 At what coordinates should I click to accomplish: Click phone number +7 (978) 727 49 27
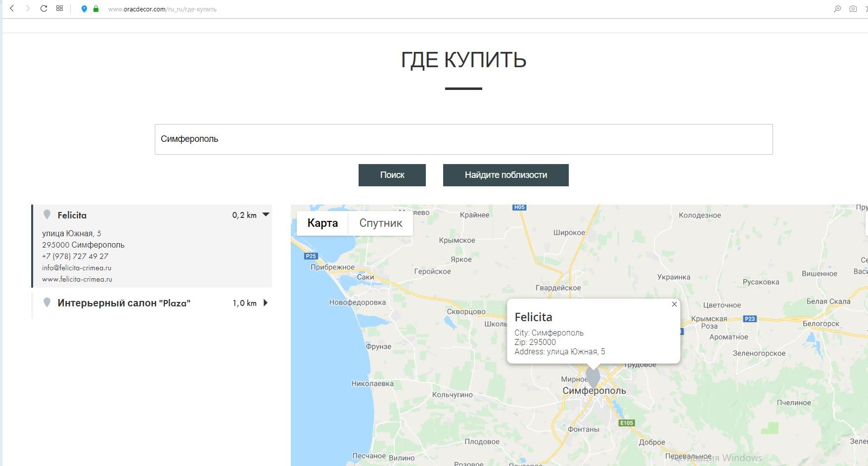click(75, 256)
